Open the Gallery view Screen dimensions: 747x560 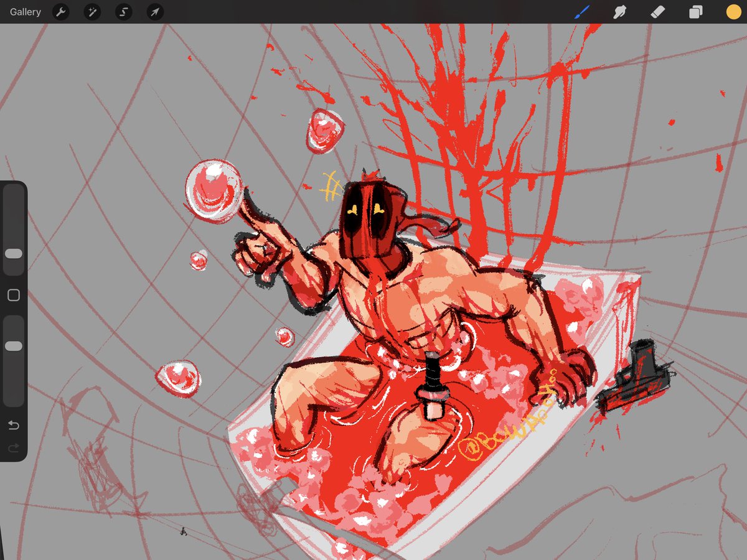point(26,12)
